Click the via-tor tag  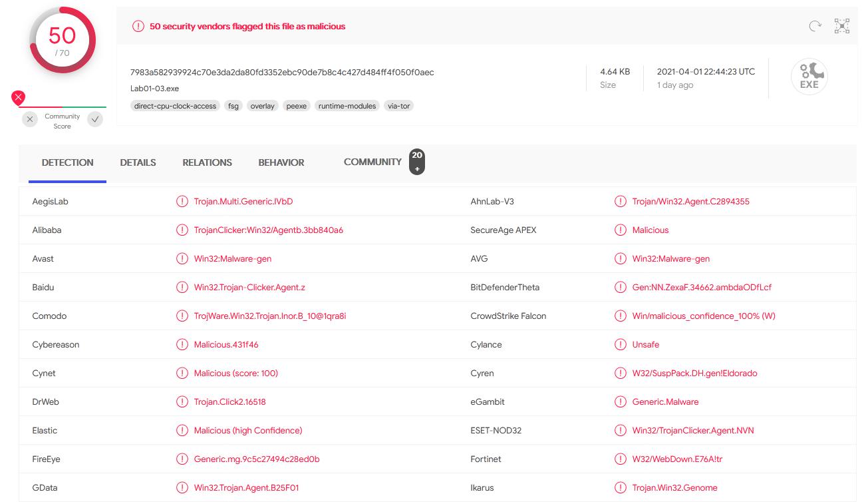(398, 106)
